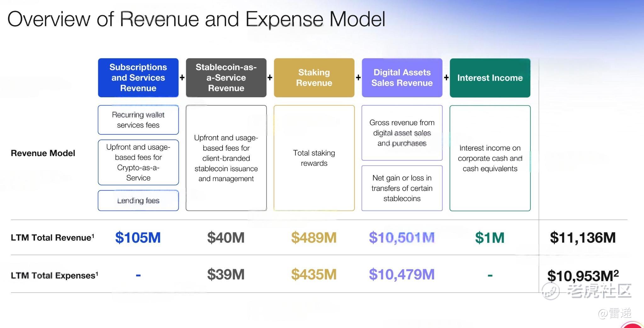The height and width of the screenshot is (328, 644).
Task: Click the Interest income on corporate cash box
Action: [490, 158]
